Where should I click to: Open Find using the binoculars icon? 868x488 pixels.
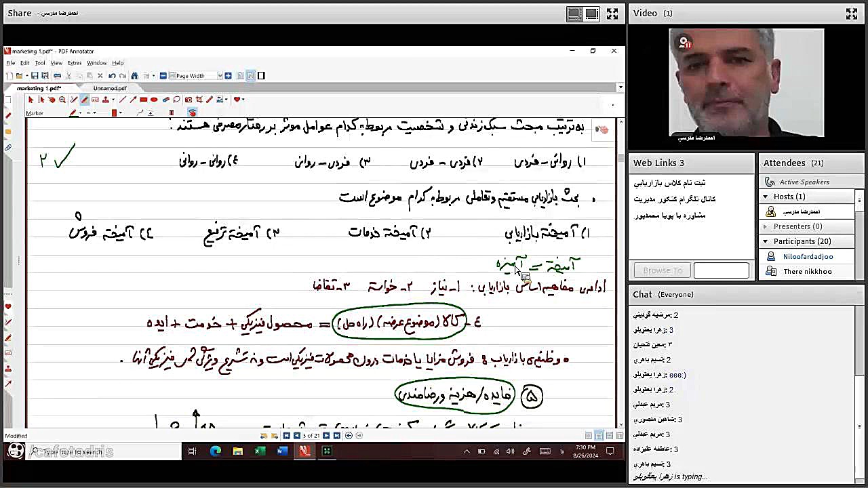coord(135,76)
